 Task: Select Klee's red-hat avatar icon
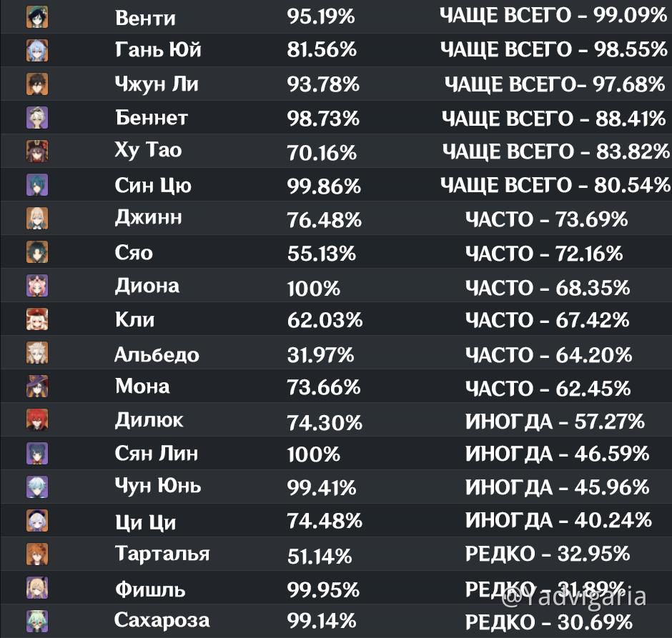point(37,319)
